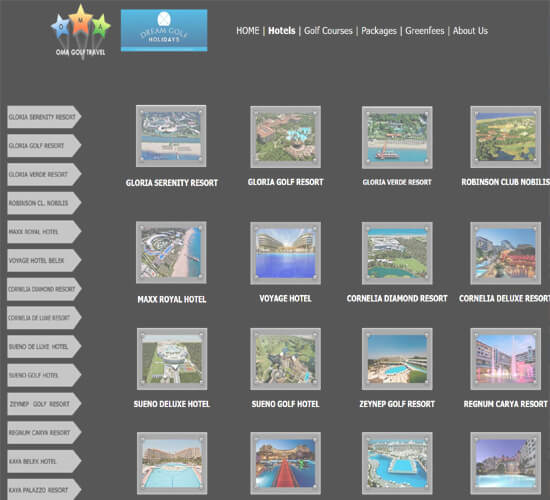Click the Sueno Golf Hotel caption link
Screen dimensions: 550x500
pyautogui.click(x=286, y=404)
